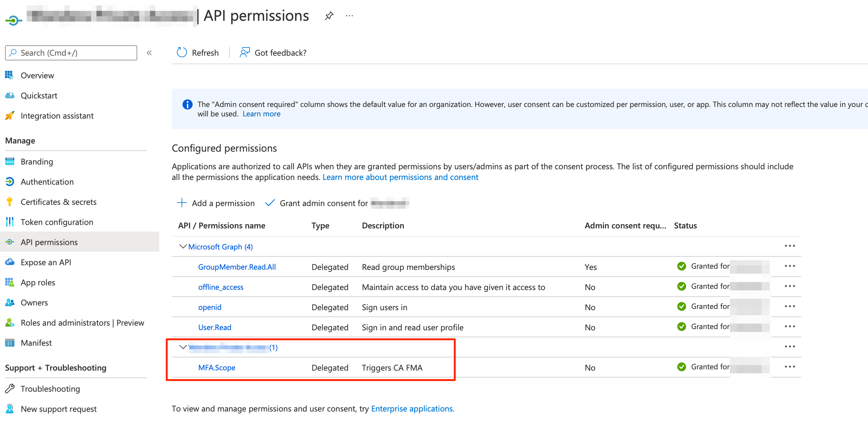868x448 pixels.
Task: Collapse the Microsoft Graph permissions group
Action: 183,246
